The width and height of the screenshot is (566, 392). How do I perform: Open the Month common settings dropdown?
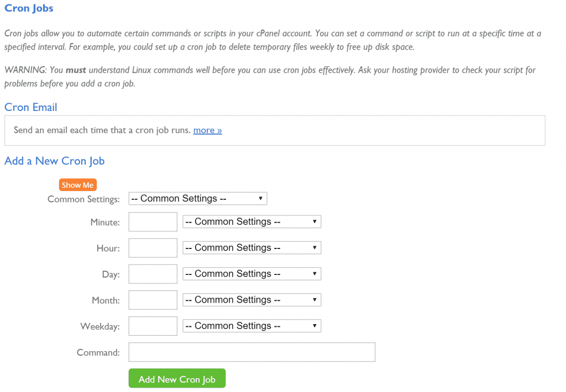[x=251, y=300]
